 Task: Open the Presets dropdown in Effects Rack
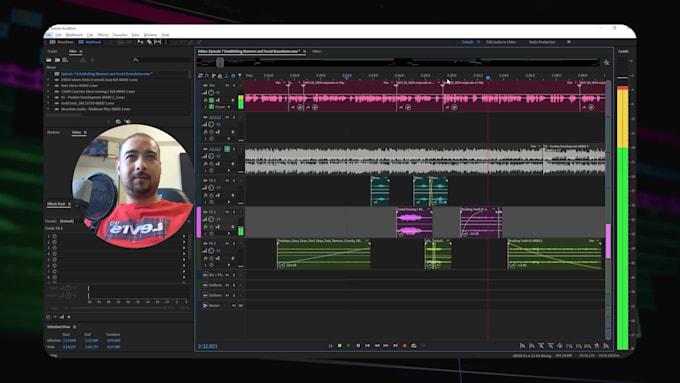click(67, 221)
